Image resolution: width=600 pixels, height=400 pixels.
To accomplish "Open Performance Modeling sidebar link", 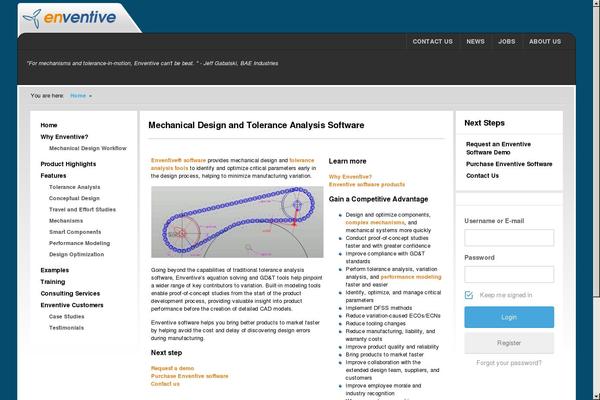I will (x=79, y=243).
